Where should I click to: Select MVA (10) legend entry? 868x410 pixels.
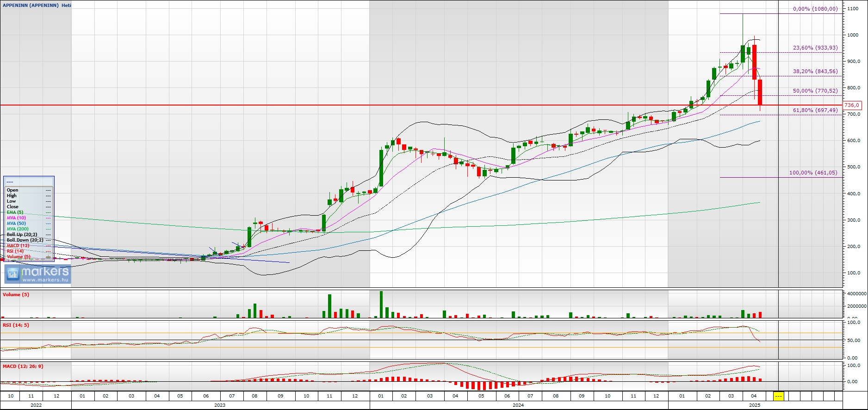tap(16, 218)
